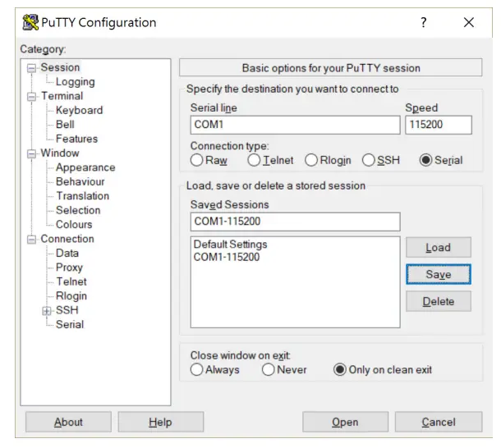Close the PuTTY Configuration window
Image resolution: width=501 pixels, height=448 pixels.
click(x=469, y=22)
